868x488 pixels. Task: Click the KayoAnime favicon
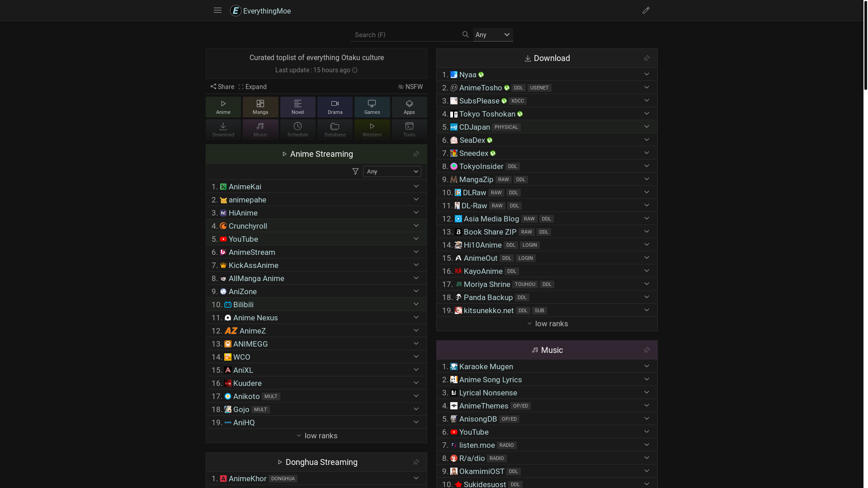(458, 271)
